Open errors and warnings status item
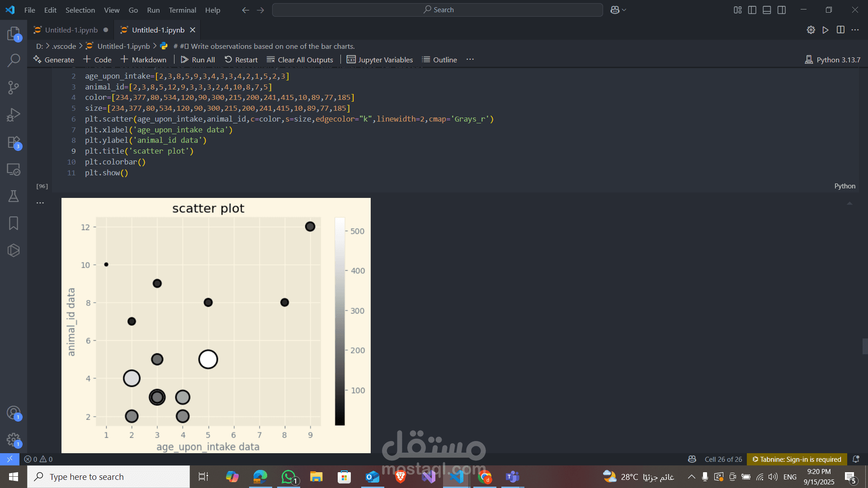 point(38,459)
